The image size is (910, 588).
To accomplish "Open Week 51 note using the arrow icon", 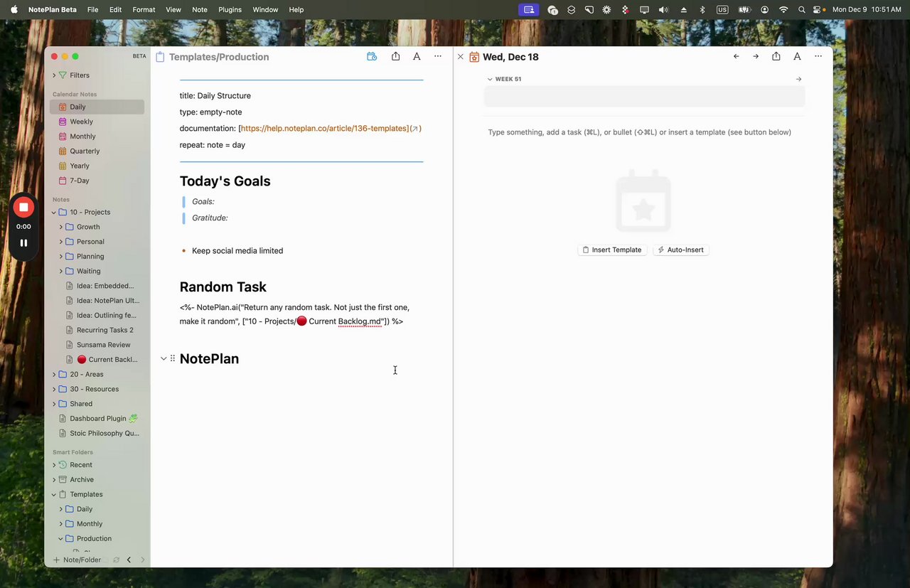I will [x=799, y=79].
